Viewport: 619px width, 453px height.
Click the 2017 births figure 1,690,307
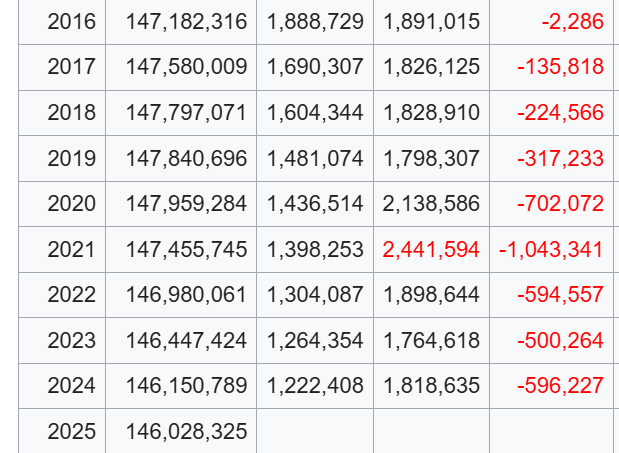click(315, 67)
